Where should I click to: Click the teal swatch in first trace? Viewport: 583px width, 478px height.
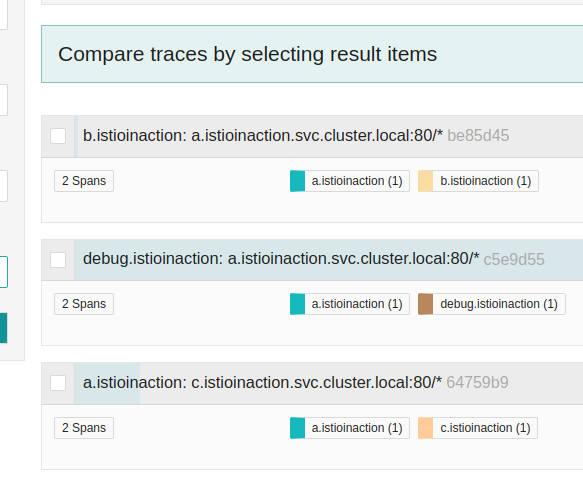point(297,181)
